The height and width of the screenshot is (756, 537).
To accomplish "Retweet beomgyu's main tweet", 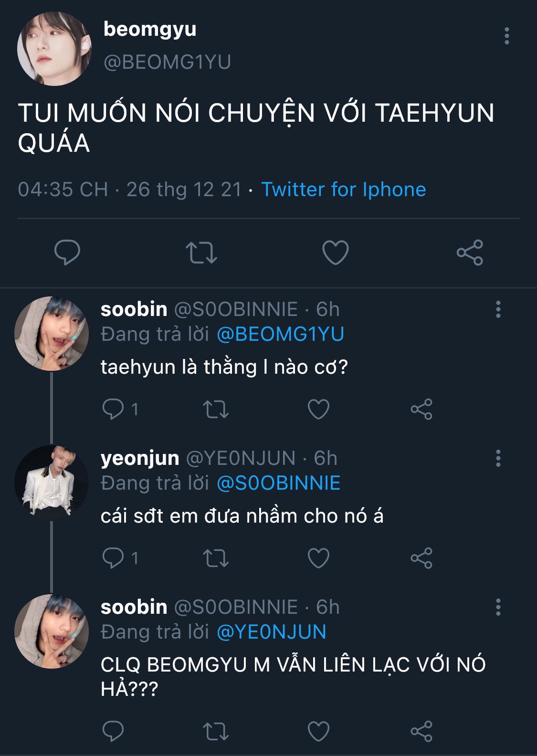I will (201, 252).
